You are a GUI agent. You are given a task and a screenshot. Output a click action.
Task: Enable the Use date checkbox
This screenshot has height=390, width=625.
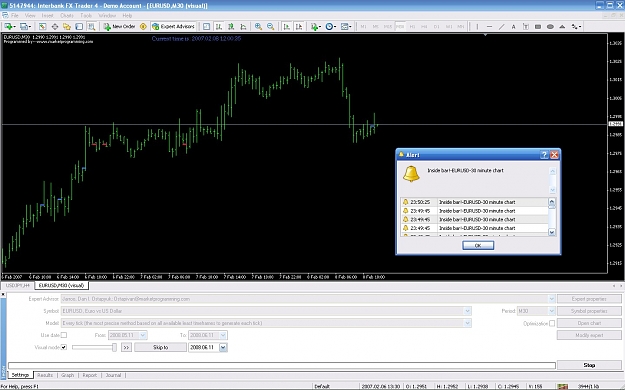click(64, 335)
